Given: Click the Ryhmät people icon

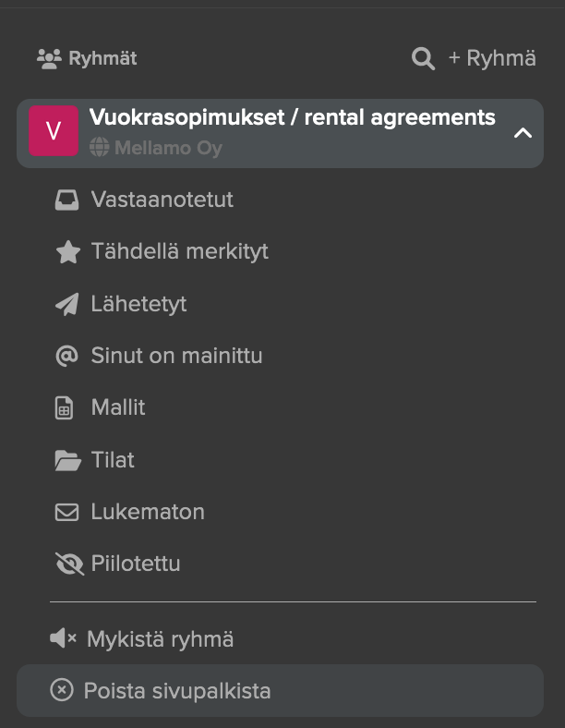Looking at the screenshot, I should [49, 58].
